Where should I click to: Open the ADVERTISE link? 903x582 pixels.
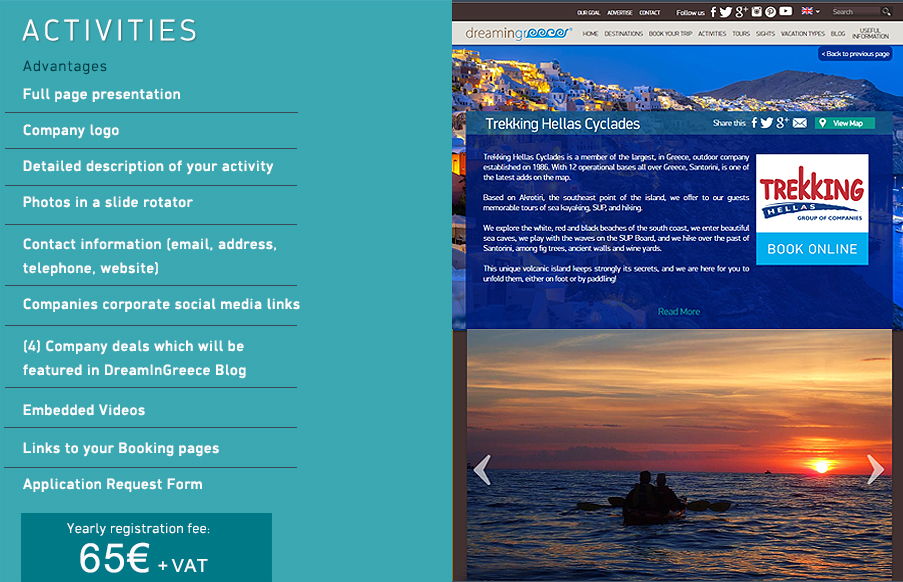pyautogui.click(x=620, y=13)
